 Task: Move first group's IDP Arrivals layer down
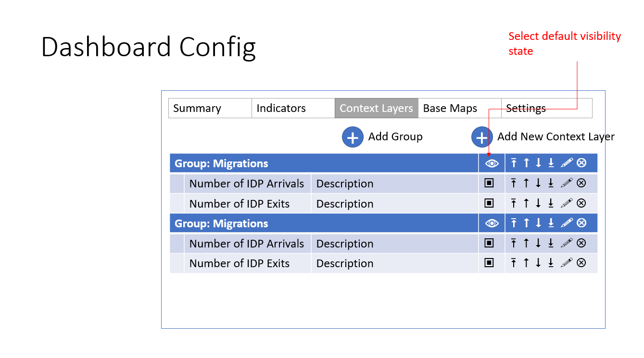538,183
